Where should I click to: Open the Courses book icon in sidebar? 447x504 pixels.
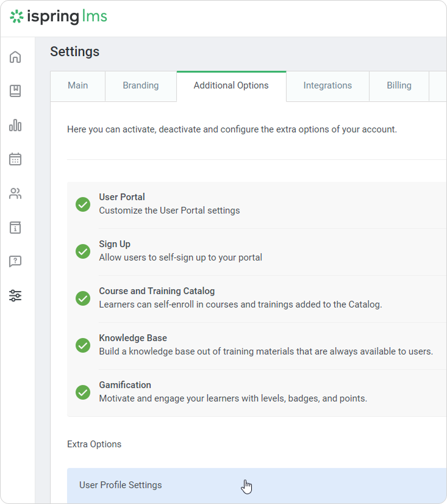[15, 92]
